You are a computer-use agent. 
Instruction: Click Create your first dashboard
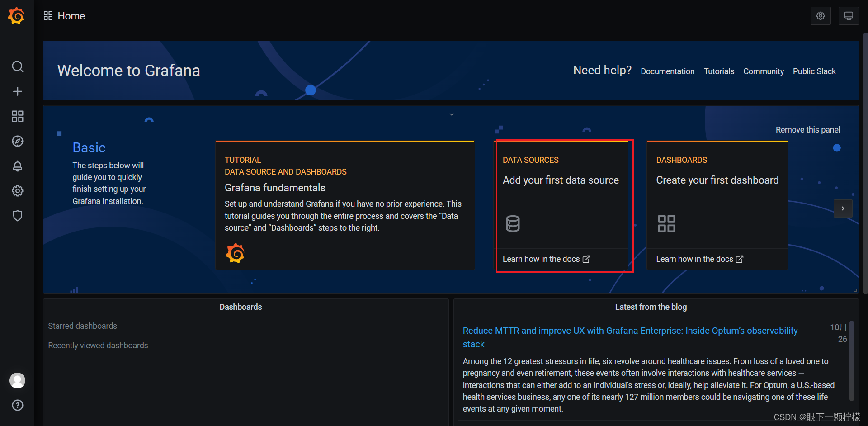717,180
